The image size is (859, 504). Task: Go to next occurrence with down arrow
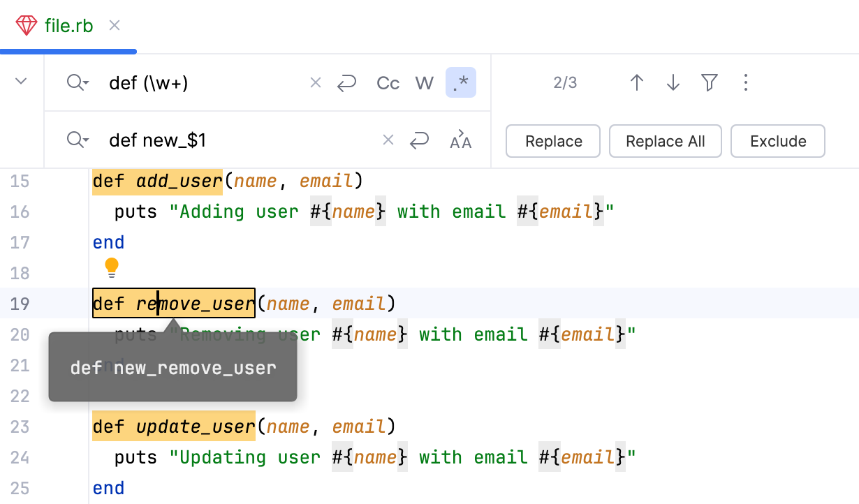[673, 83]
